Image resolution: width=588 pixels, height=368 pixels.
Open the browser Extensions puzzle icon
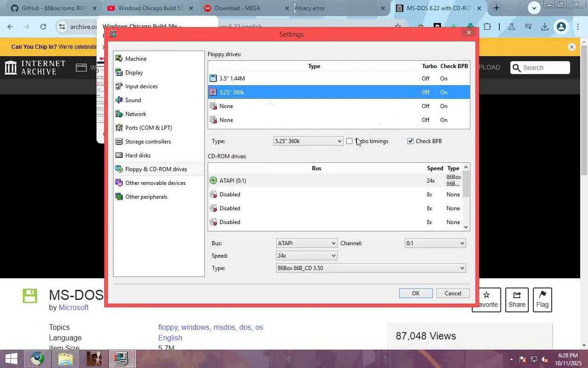click(487, 27)
